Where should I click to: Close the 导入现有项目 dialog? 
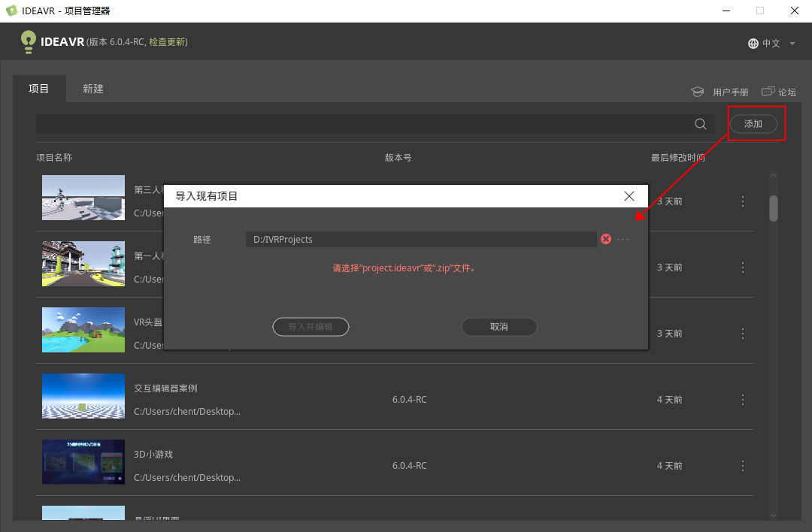[x=629, y=196]
